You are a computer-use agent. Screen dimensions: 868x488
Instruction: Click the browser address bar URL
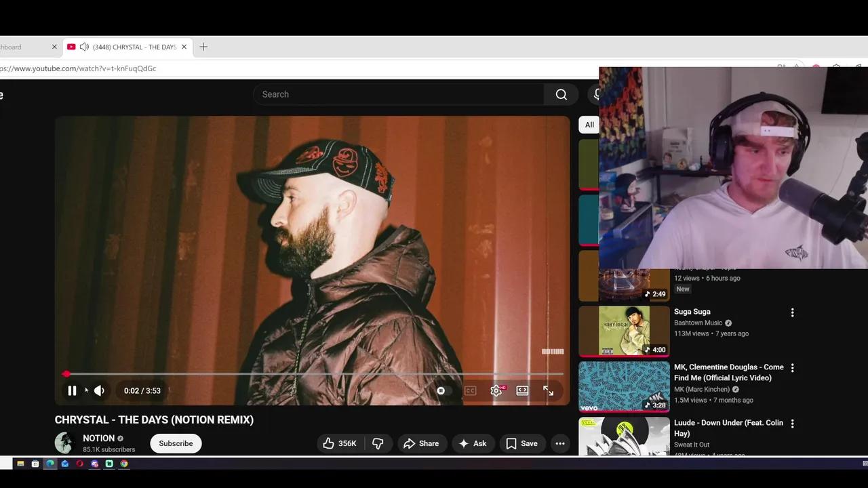(x=79, y=68)
